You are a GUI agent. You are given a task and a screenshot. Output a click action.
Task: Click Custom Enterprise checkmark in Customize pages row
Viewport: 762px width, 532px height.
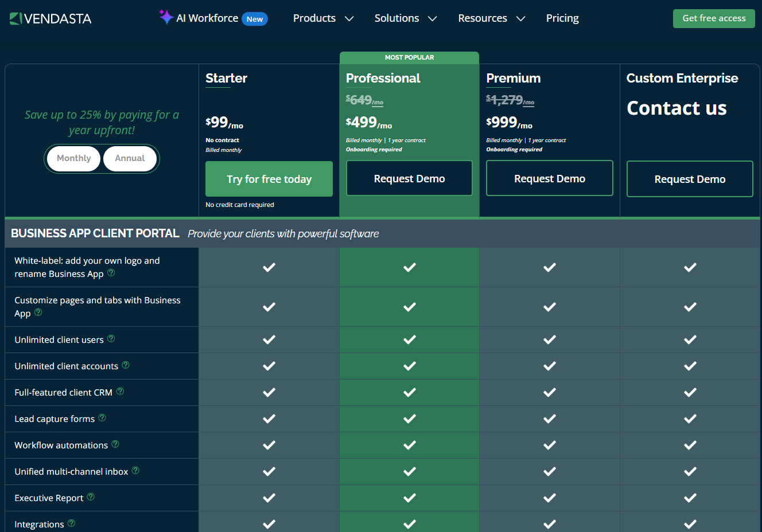690,307
